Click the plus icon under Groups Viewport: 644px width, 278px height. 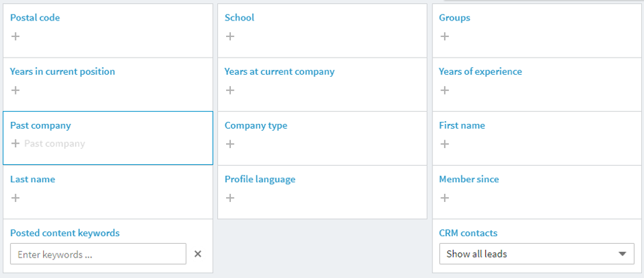point(445,36)
